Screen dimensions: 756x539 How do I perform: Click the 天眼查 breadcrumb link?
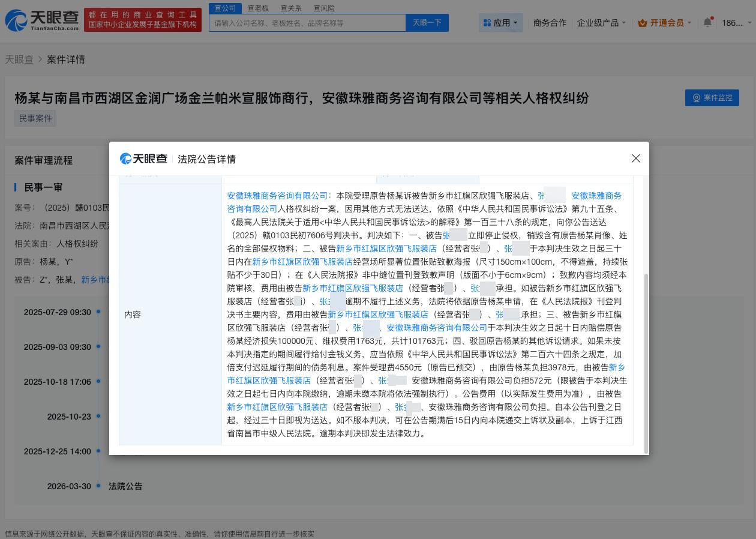(20, 59)
